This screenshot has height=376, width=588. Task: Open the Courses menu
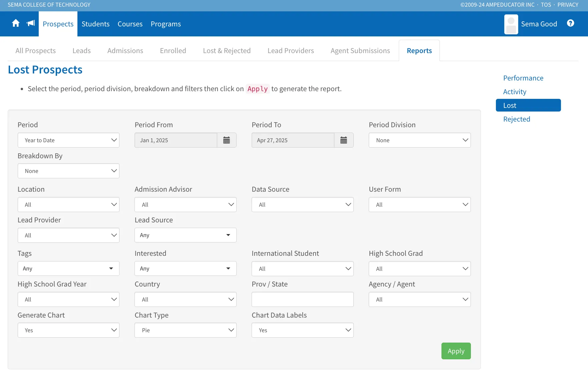coord(130,24)
